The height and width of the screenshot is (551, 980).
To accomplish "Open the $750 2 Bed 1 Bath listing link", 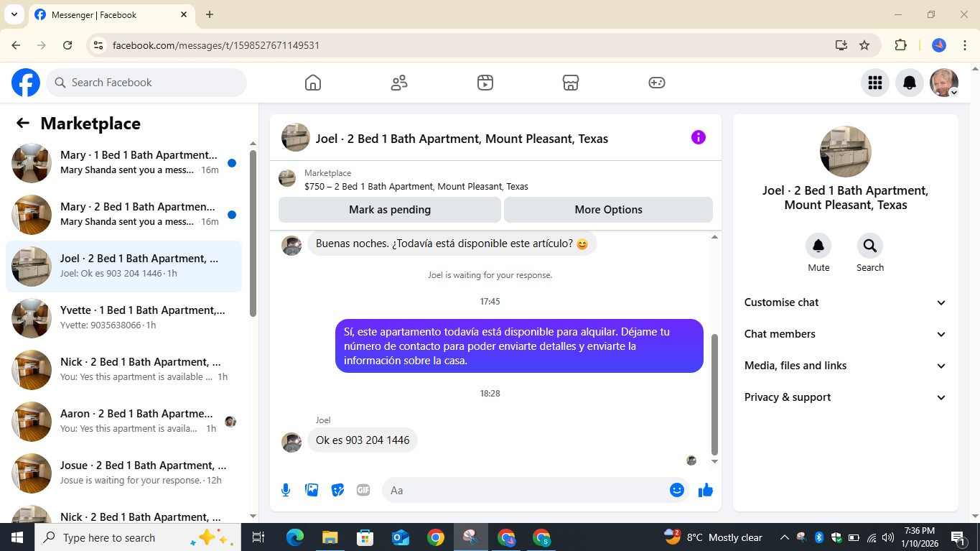I will point(416,186).
